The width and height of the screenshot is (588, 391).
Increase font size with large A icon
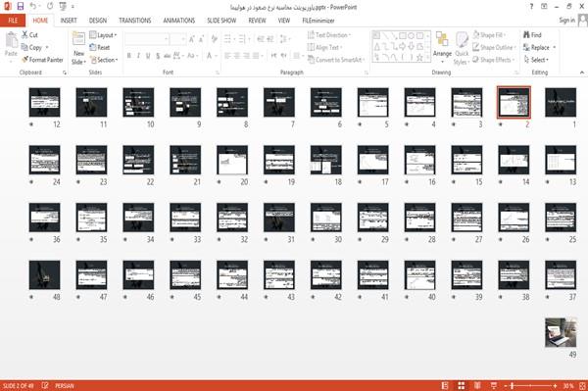[x=192, y=39]
